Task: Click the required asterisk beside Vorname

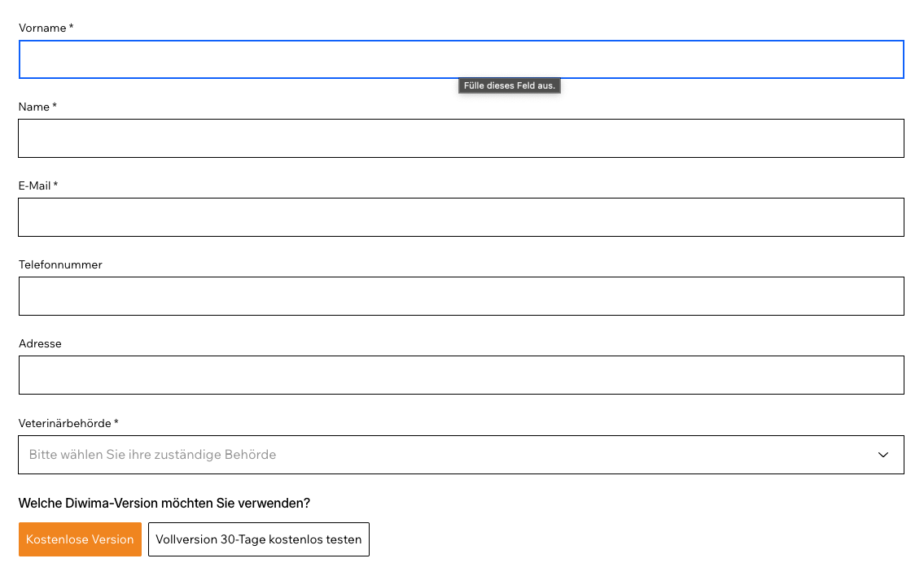Action: [x=72, y=28]
